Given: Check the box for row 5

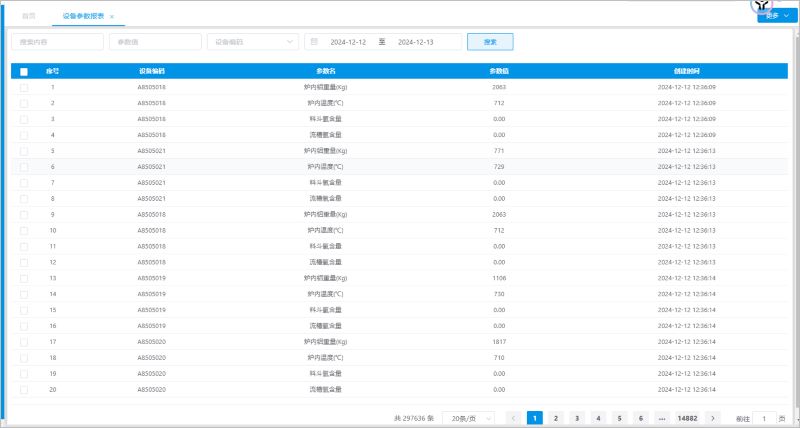Looking at the screenshot, I should coord(24,151).
